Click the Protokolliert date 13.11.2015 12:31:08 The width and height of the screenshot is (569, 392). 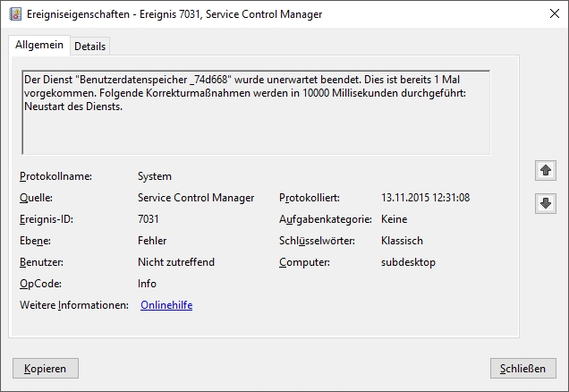pos(425,198)
